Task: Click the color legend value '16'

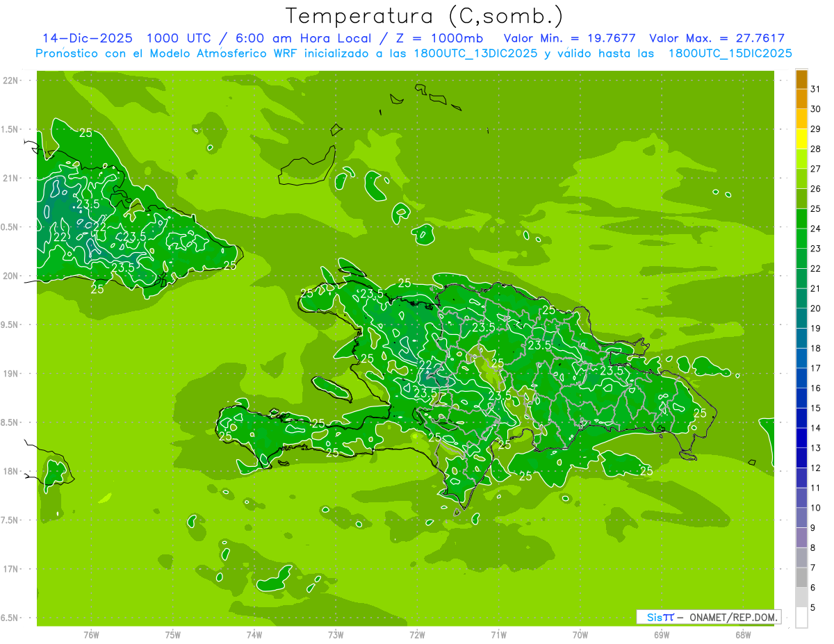Action: tap(816, 388)
